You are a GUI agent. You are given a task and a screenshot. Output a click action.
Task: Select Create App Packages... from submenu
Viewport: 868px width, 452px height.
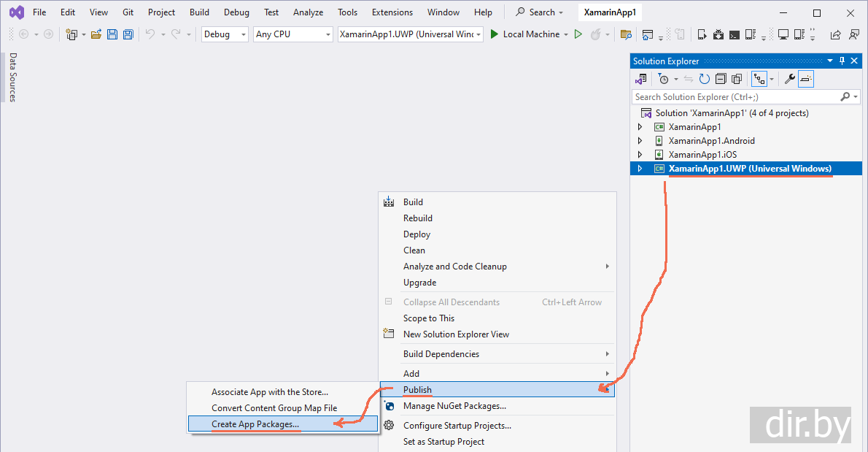click(x=255, y=424)
